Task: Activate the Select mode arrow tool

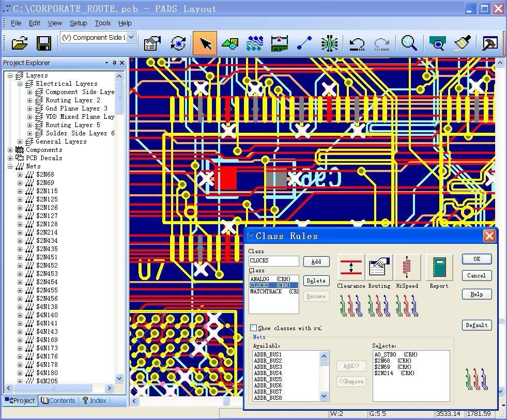Action: point(205,43)
